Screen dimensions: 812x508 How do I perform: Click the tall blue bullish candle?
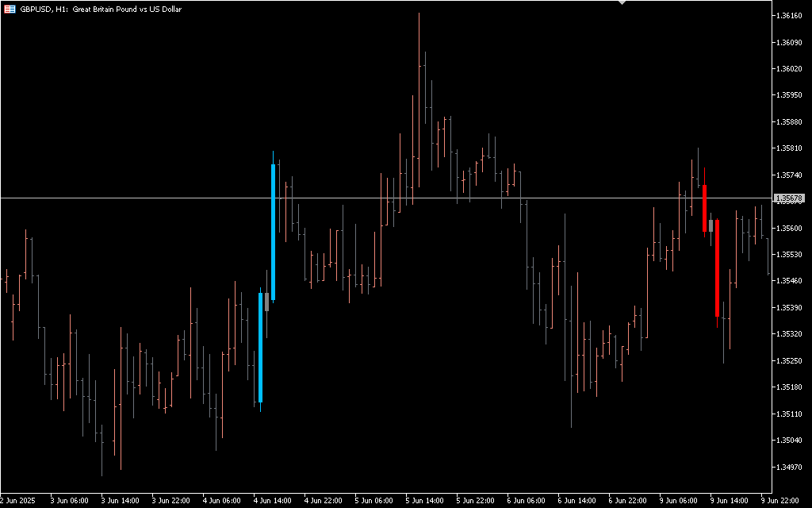pyautogui.click(x=273, y=230)
